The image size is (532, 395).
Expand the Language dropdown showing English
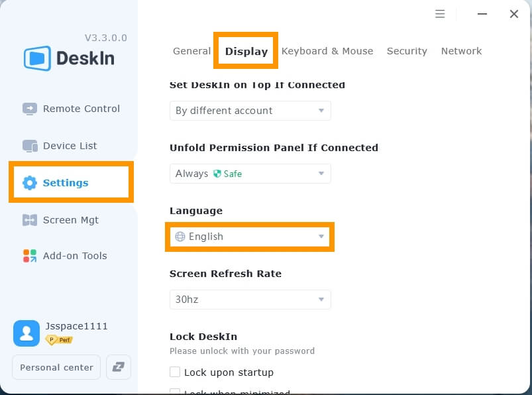(x=250, y=237)
